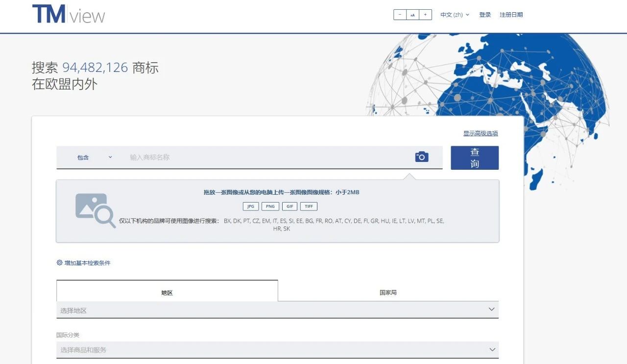Click the 输入商标名称 trademark name field
This screenshot has height=364, width=627.
point(265,158)
